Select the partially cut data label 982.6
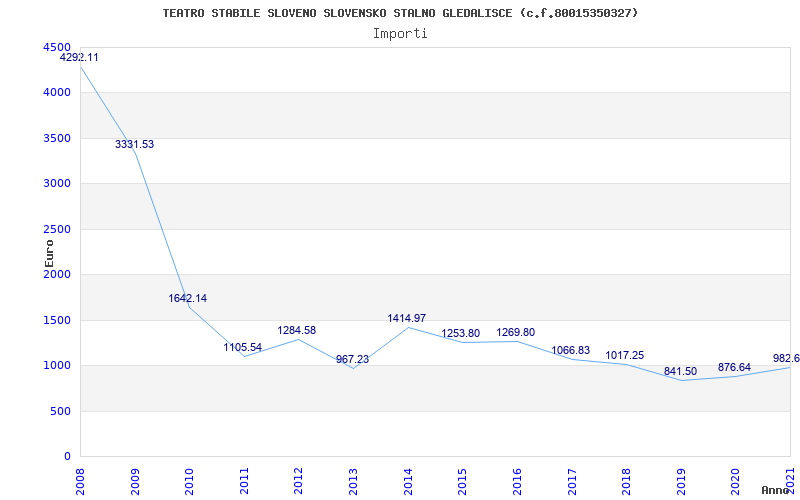 [786, 359]
